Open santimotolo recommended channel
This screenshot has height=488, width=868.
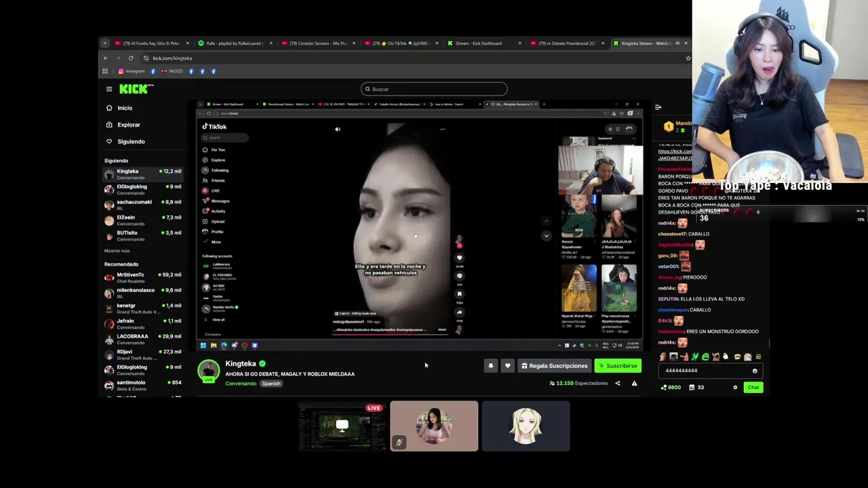coord(143,385)
